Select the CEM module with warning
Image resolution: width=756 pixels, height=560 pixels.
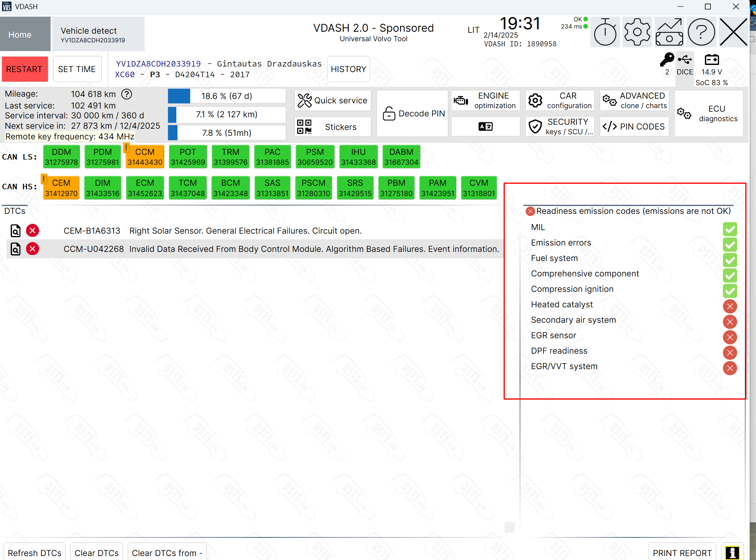(61, 188)
